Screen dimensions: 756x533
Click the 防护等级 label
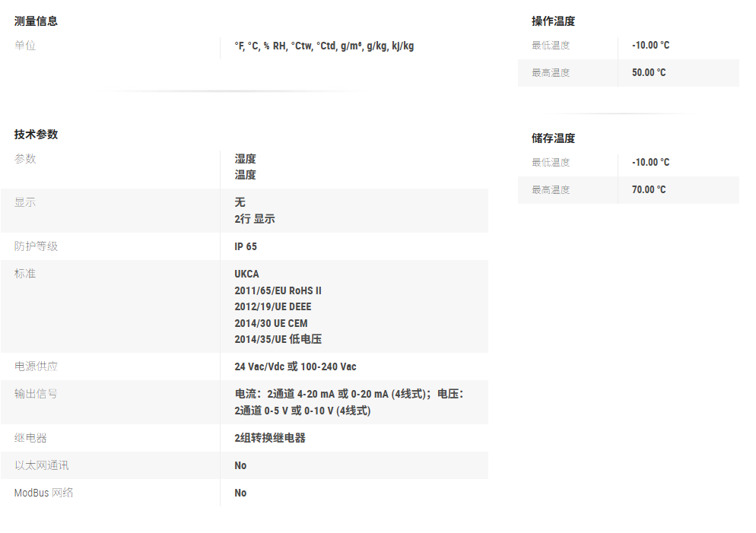[36, 246]
